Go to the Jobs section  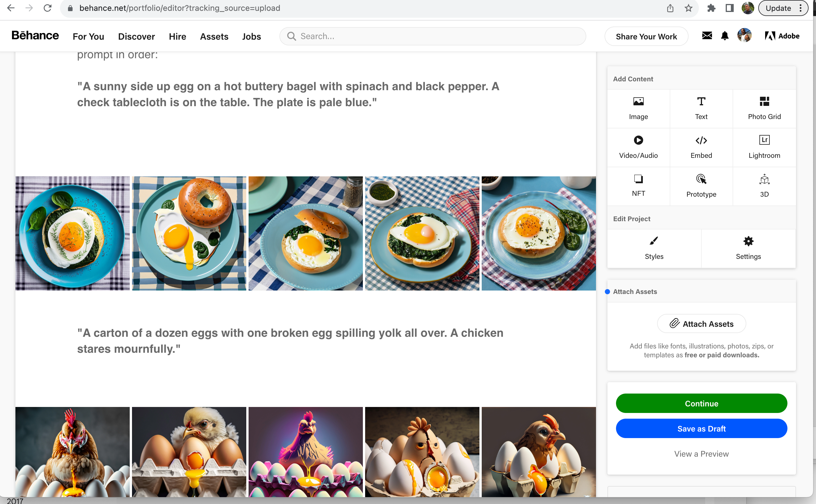(251, 36)
